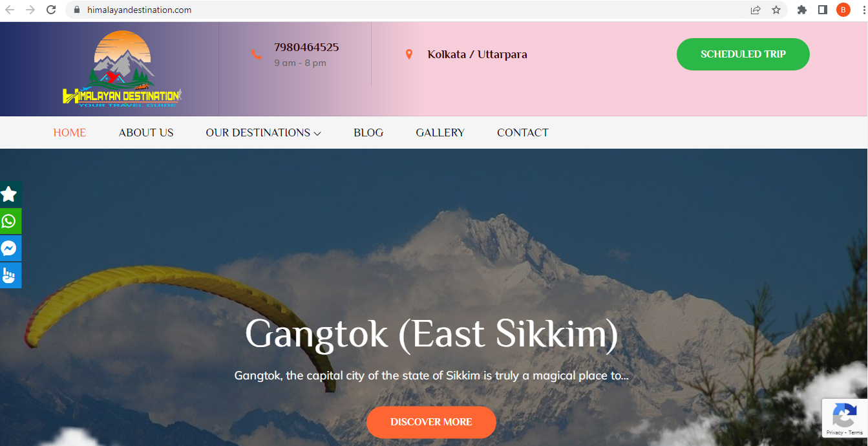This screenshot has width=868, height=446.
Task: Toggle the browser side panel icon
Action: [823, 10]
